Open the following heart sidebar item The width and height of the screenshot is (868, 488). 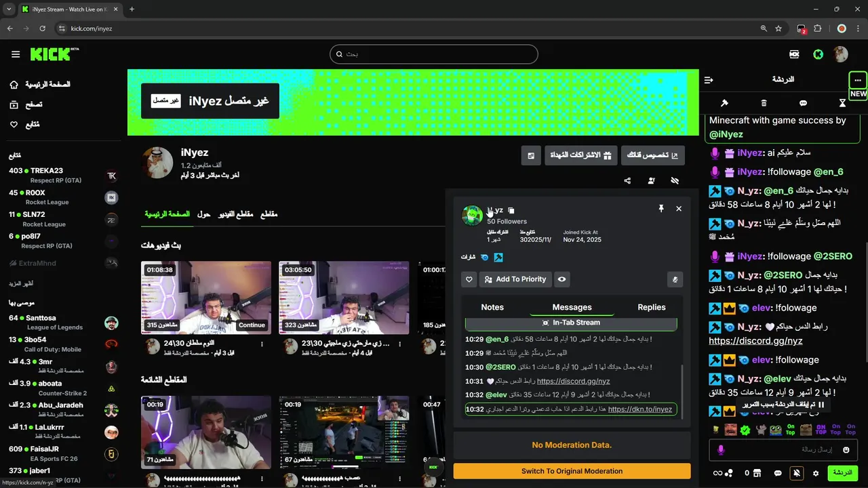[24, 125]
